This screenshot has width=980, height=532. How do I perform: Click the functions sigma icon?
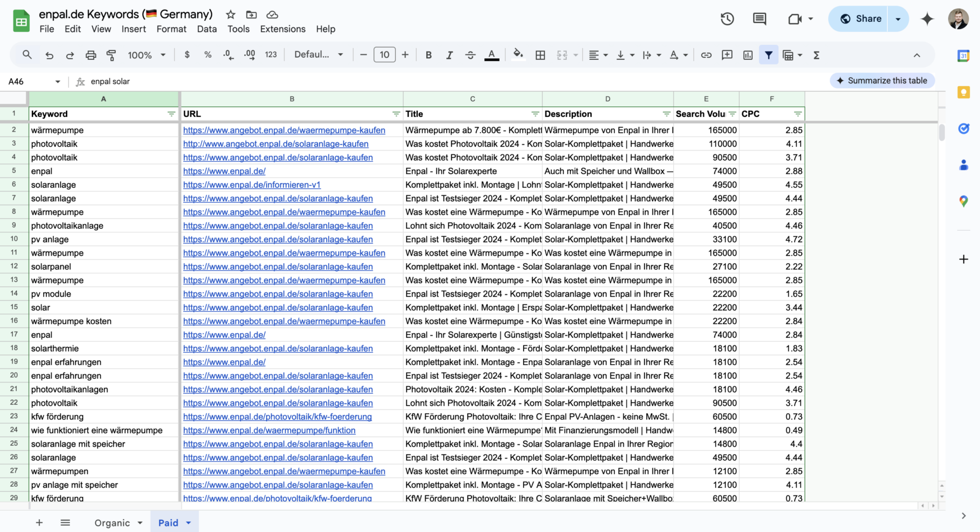pos(816,55)
